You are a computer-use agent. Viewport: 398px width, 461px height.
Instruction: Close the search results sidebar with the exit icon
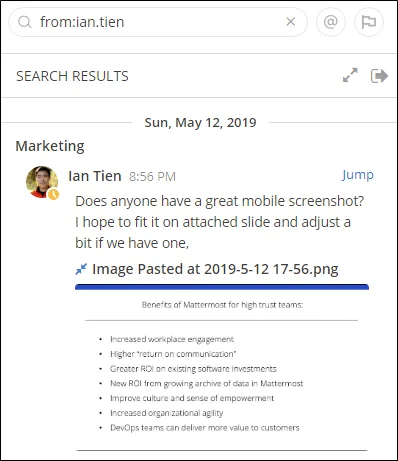pyautogui.click(x=379, y=76)
